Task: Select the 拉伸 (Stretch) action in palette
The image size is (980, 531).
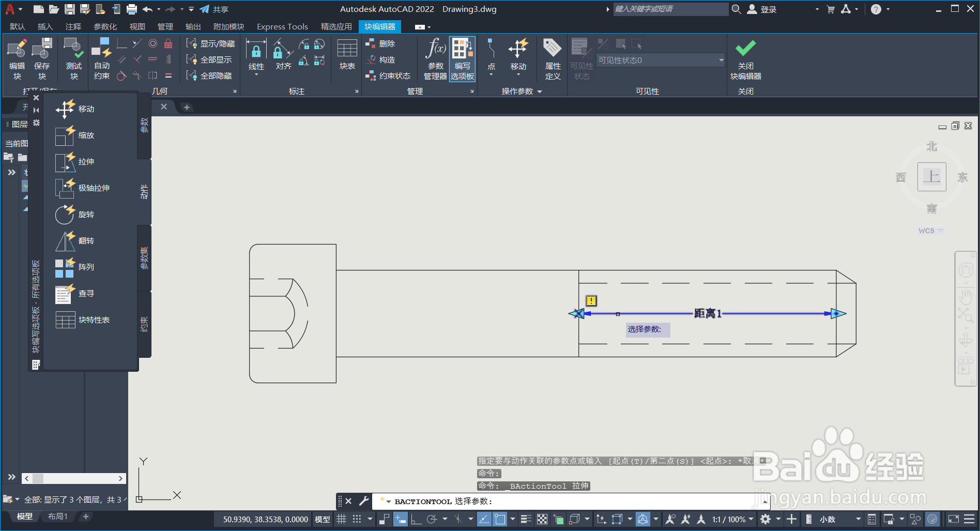Action: click(x=75, y=162)
